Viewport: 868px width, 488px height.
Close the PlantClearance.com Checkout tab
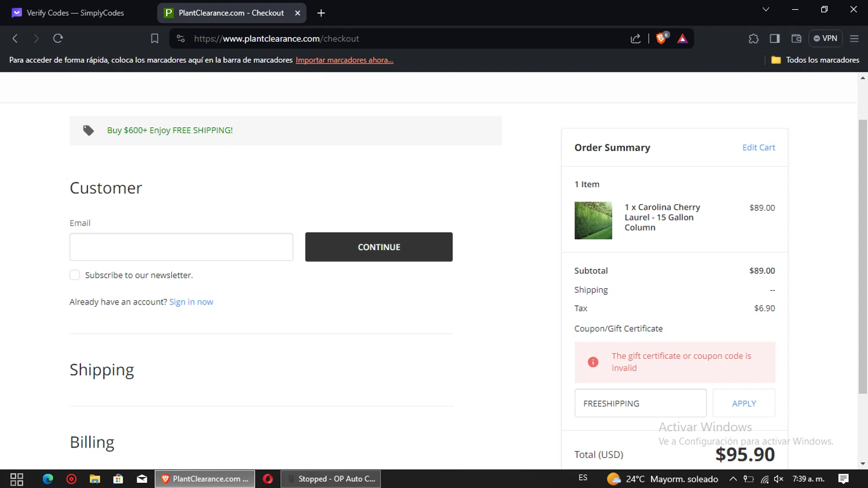(297, 13)
